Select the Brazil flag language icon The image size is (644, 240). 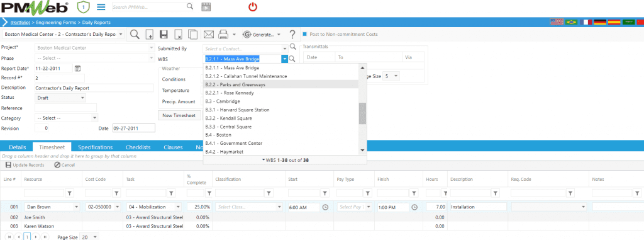coord(571,22)
